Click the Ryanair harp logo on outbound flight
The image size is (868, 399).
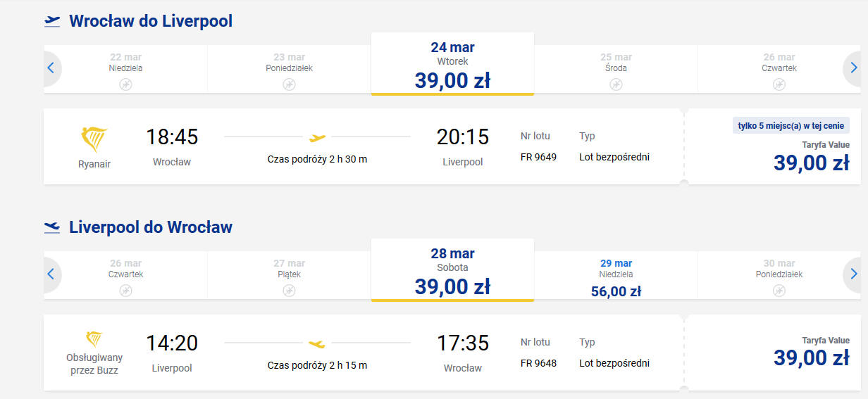(94, 141)
